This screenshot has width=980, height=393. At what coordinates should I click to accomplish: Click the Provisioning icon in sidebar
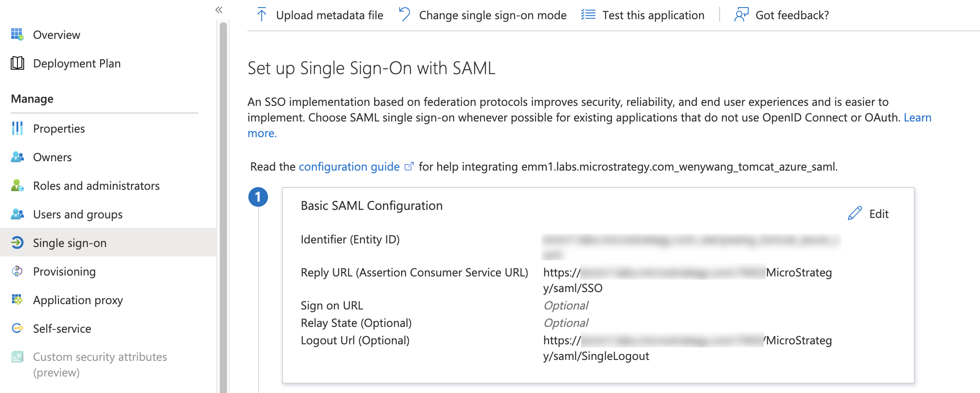[x=17, y=271]
